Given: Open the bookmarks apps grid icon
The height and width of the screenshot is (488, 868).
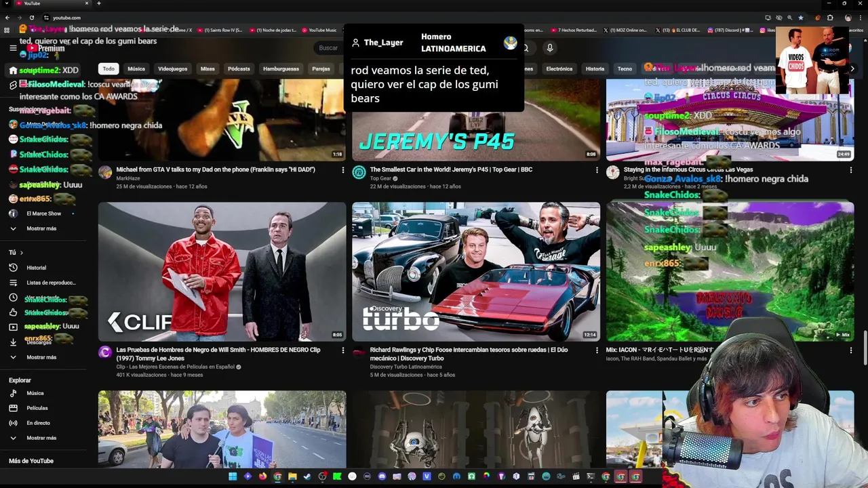Looking at the screenshot, I should click(x=7, y=30).
